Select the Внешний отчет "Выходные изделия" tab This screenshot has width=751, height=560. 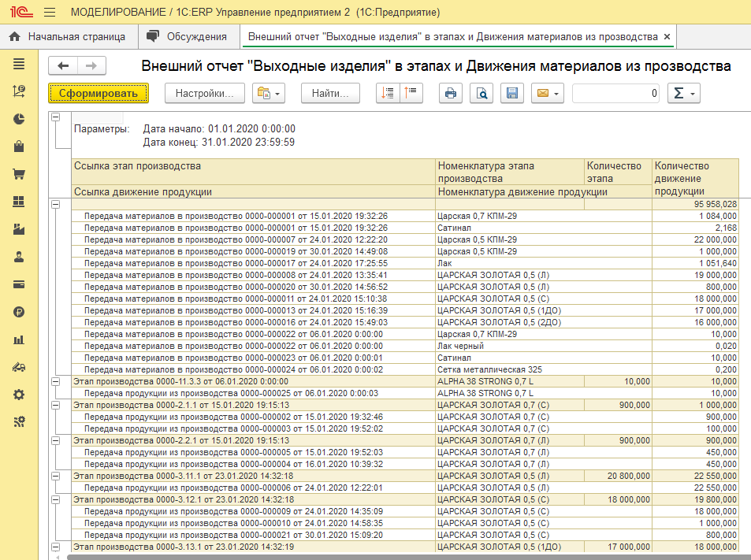[x=452, y=37]
